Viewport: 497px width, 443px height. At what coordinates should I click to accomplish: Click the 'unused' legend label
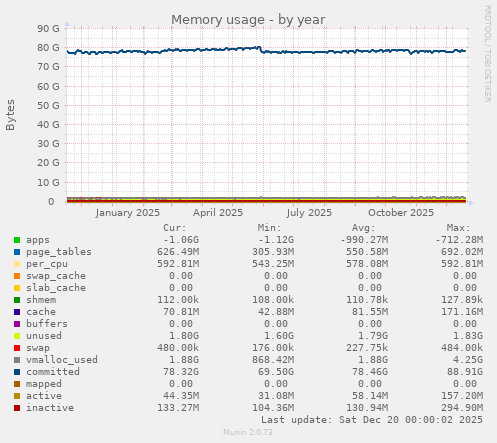pos(44,336)
